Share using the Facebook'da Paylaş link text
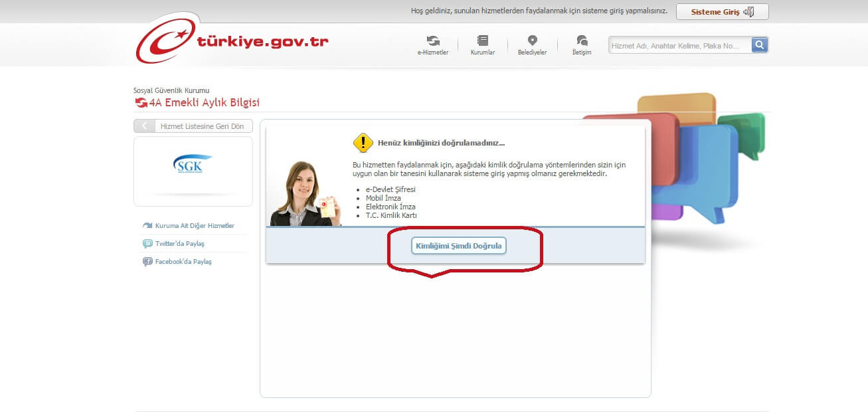This screenshot has height=412, width=868. pyautogui.click(x=183, y=262)
